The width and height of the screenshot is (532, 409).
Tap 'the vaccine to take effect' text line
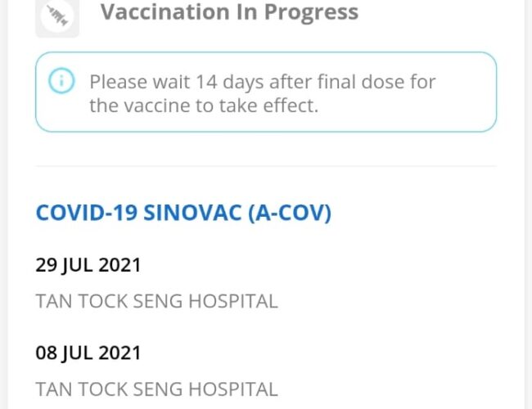click(203, 106)
